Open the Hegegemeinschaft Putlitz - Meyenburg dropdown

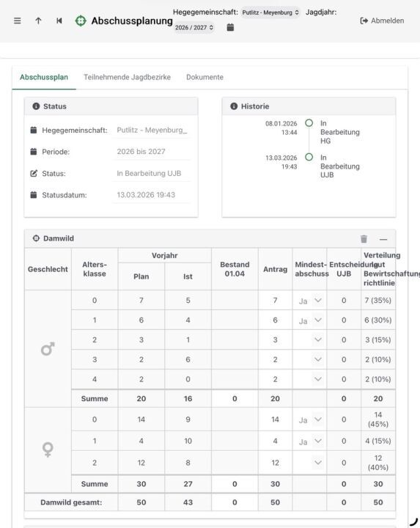point(270,12)
